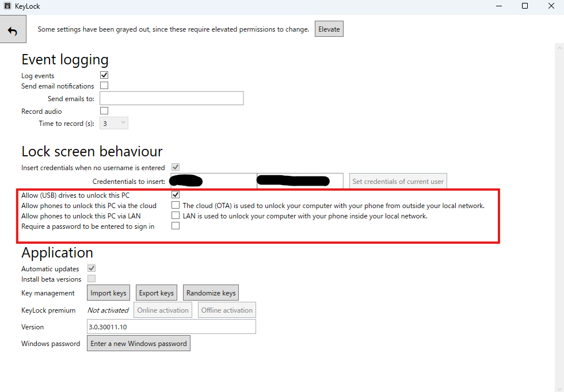Click the 'KeyLock premium' label

click(48, 310)
